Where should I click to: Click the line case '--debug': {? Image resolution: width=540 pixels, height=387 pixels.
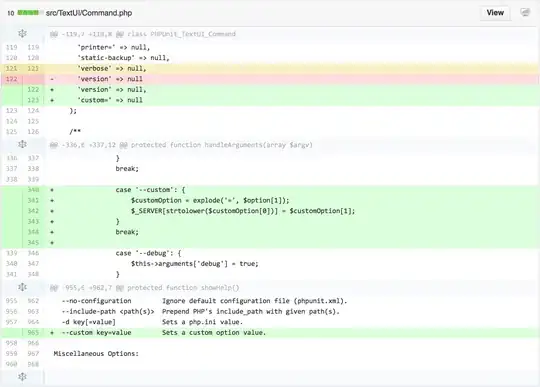click(270, 253)
